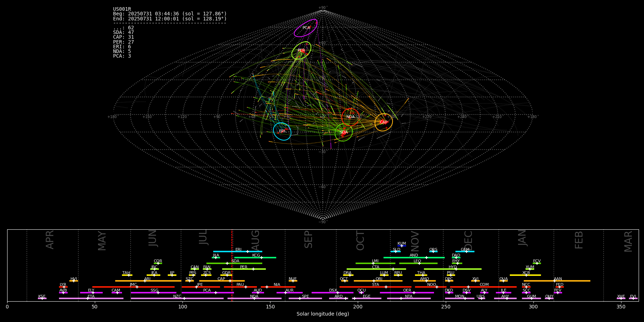The height and width of the screenshot is (322, 644).
Task: Select the NDA red radiant circle
Action: (x=350, y=117)
